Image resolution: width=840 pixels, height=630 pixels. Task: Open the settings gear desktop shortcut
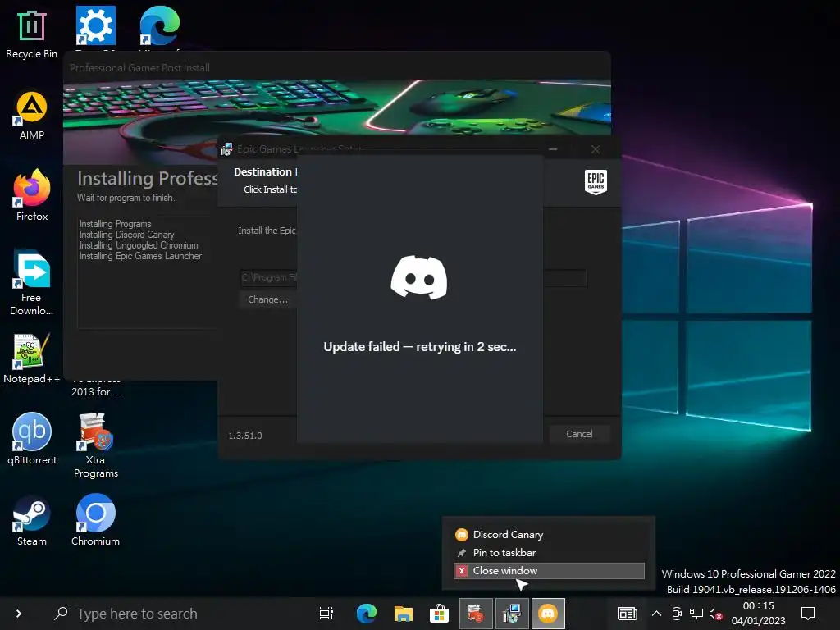pyautogui.click(x=95, y=25)
